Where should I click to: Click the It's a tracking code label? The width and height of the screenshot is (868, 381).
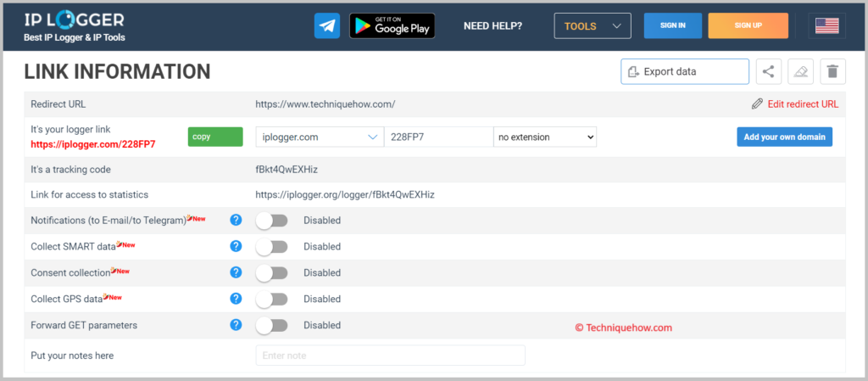pos(71,170)
